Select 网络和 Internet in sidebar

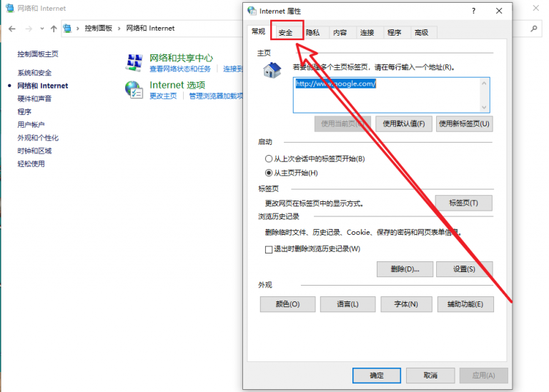pos(43,86)
